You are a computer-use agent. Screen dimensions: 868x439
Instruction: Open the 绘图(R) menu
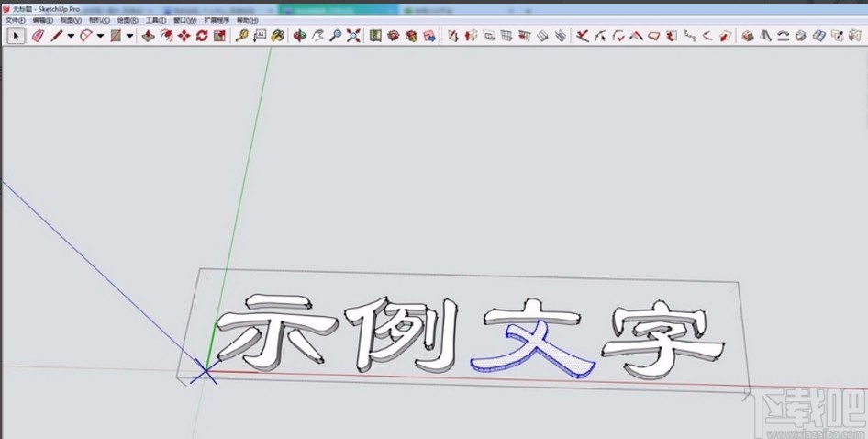click(128, 20)
